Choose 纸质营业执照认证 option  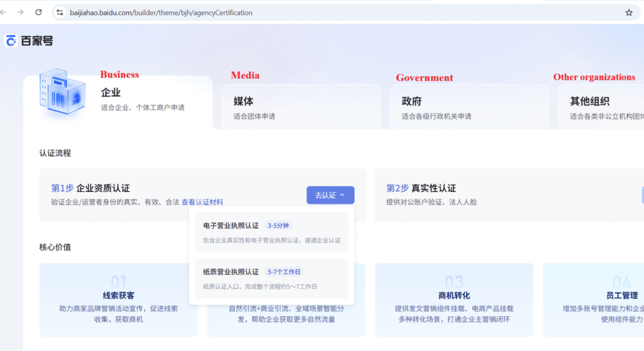[272, 279]
